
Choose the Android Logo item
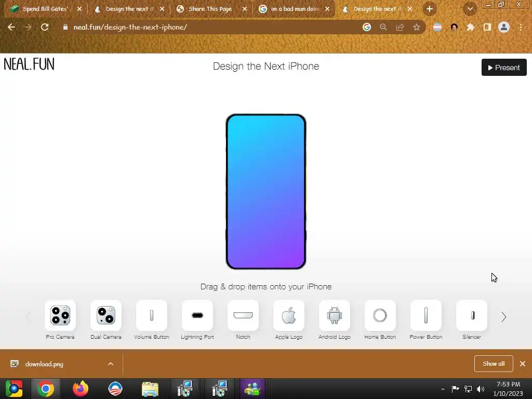point(335,315)
